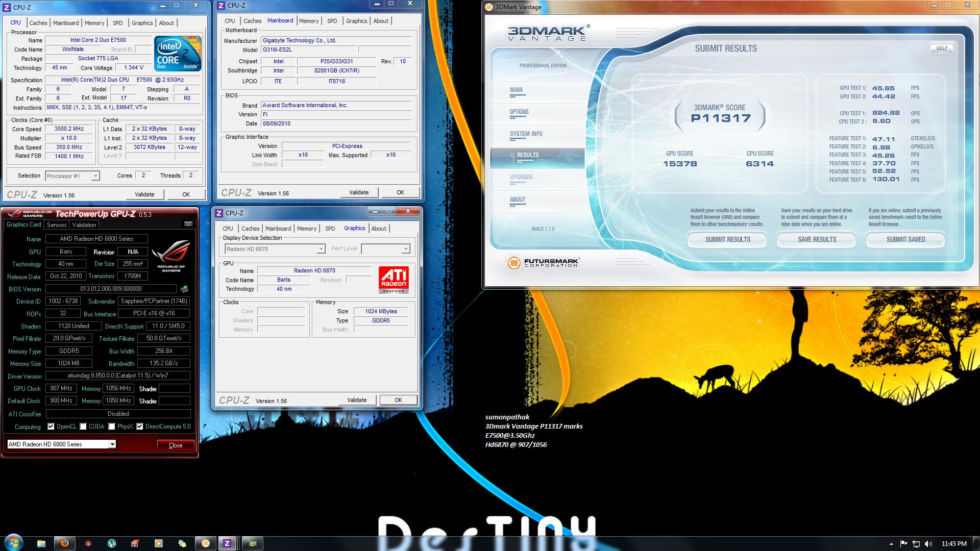Open the volume speaker icon
The image size is (980, 551).
(x=928, y=544)
